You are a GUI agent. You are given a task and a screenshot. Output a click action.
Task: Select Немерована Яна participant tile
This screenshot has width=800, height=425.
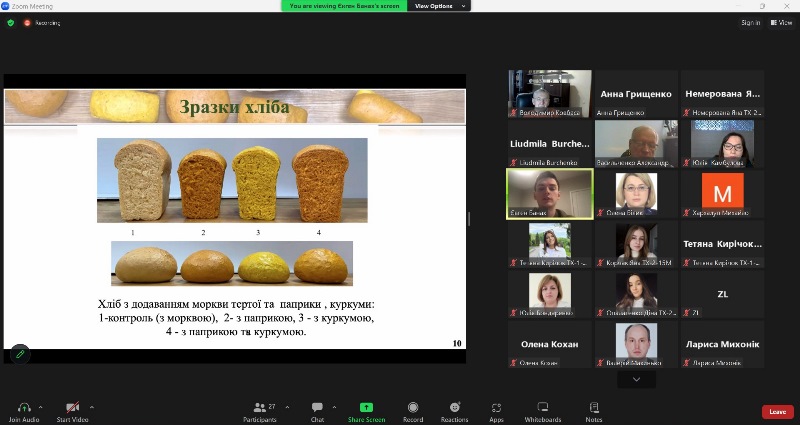(x=722, y=94)
